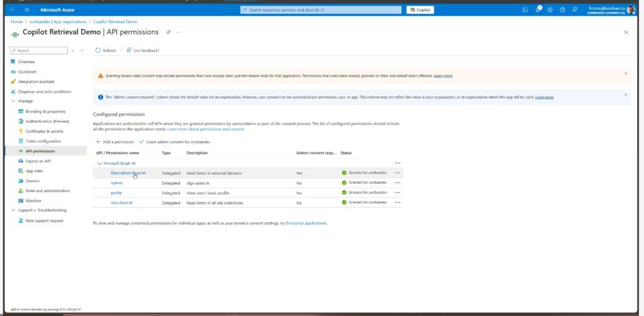
Task: Open the notifications bell
Action: [538, 10]
